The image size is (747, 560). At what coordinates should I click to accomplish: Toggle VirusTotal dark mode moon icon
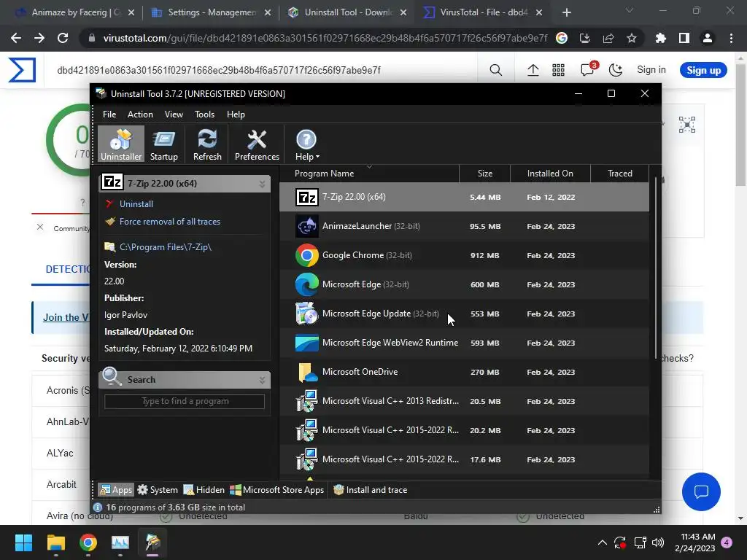[x=616, y=70]
